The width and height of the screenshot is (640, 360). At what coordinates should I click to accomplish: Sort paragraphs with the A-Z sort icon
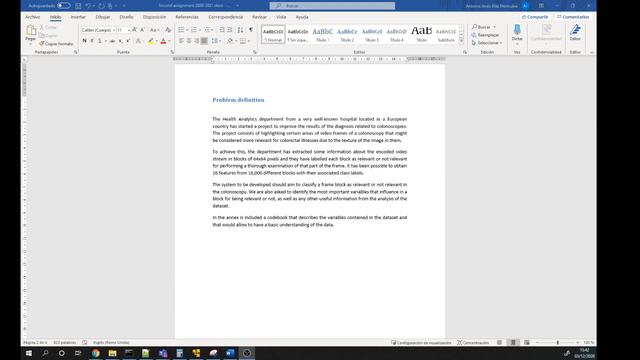pyautogui.click(x=240, y=30)
